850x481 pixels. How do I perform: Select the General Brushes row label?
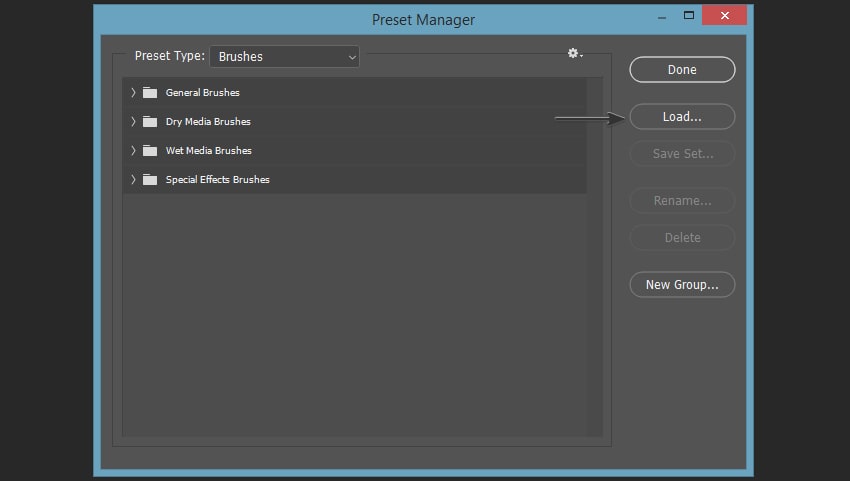tap(202, 93)
